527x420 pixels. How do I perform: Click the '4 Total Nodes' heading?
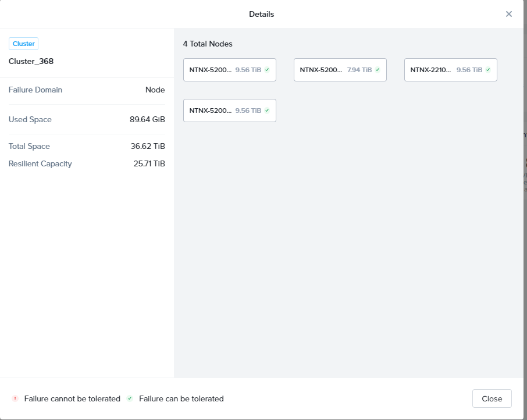pos(208,44)
